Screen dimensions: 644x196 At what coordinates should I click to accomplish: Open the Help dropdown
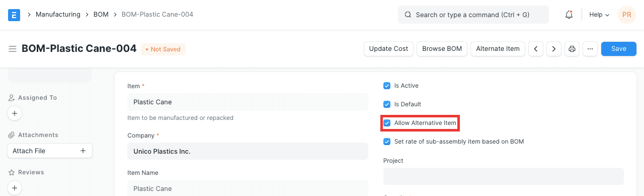pos(599,15)
